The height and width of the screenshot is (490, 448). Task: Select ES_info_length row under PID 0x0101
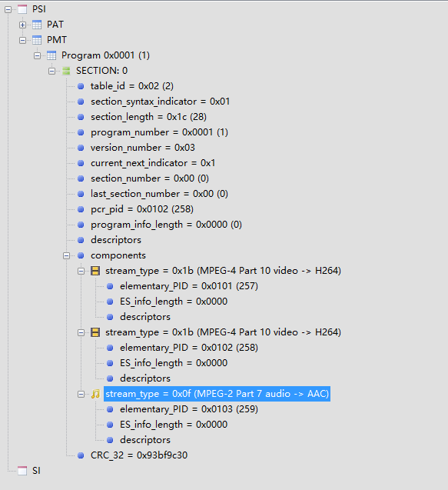pos(174,302)
